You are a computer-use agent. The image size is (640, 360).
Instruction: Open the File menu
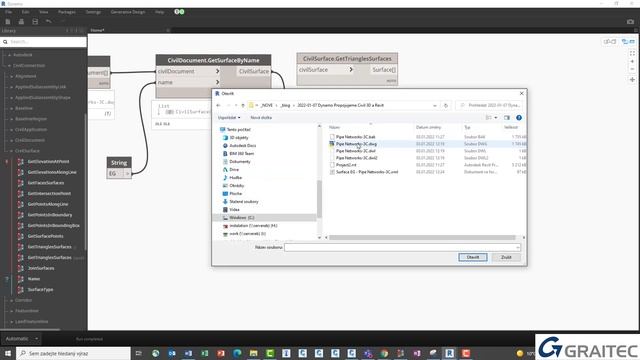pyautogui.click(x=9, y=12)
